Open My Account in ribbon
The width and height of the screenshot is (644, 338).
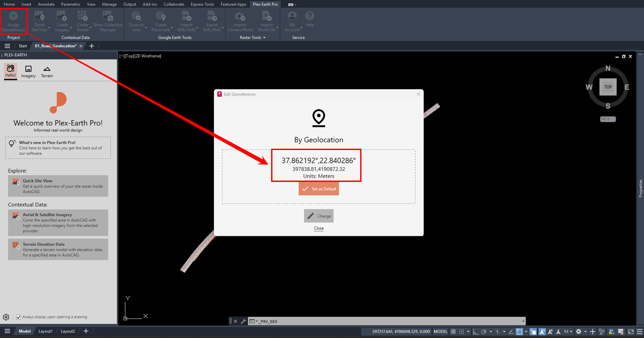292,21
